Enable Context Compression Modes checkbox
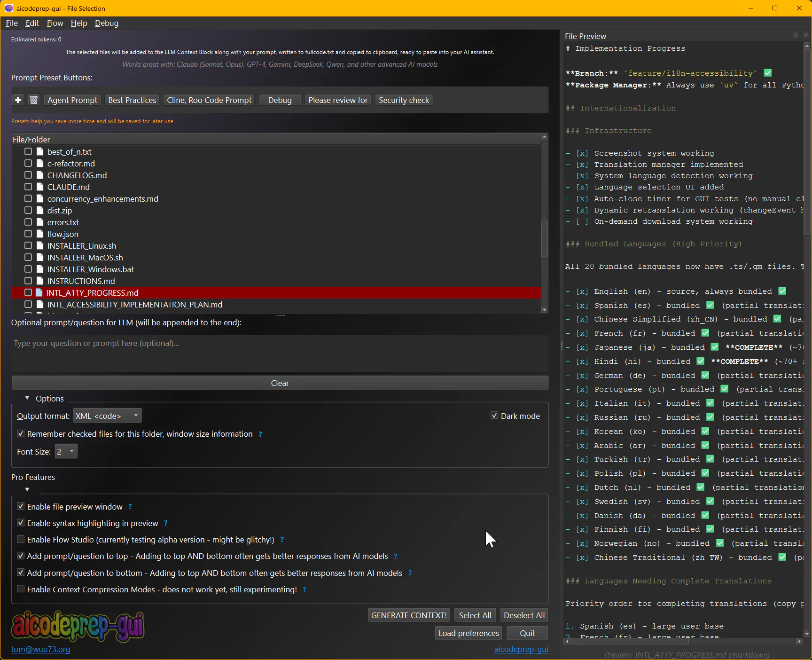Viewport: 812px width, 660px height. [21, 589]
